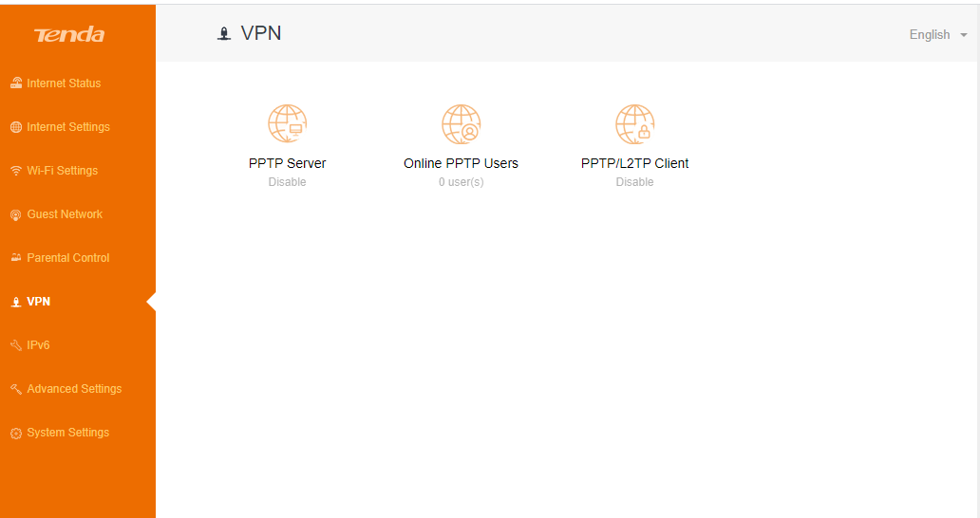Image resolution: width=980 pixels, height=518 pixels.
Task: Click the 0 user(s) status text
Action: coord(462,182)
